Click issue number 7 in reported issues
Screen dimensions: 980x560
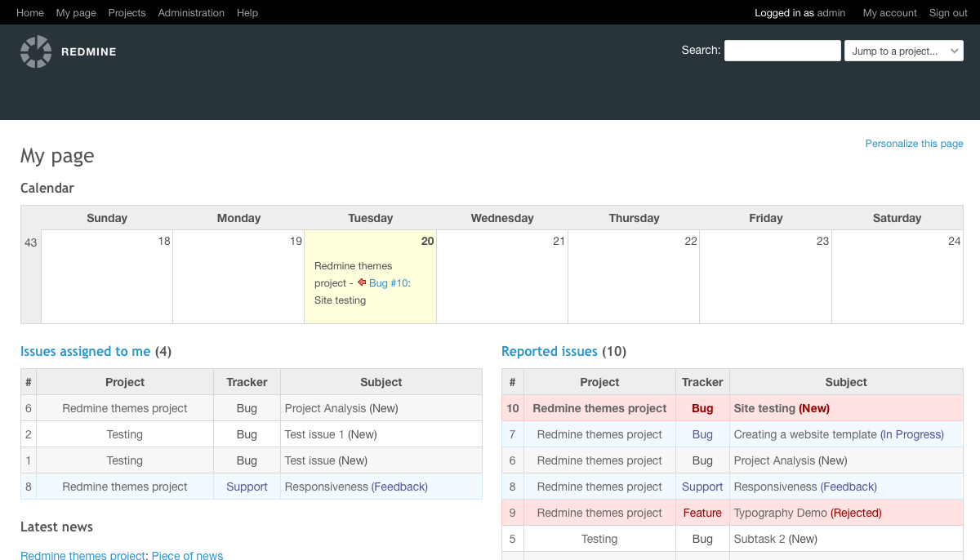(513, 434)
